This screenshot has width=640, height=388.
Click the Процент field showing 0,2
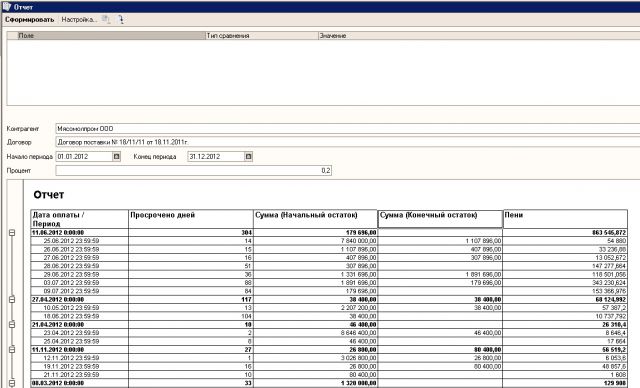pos(193,171)
